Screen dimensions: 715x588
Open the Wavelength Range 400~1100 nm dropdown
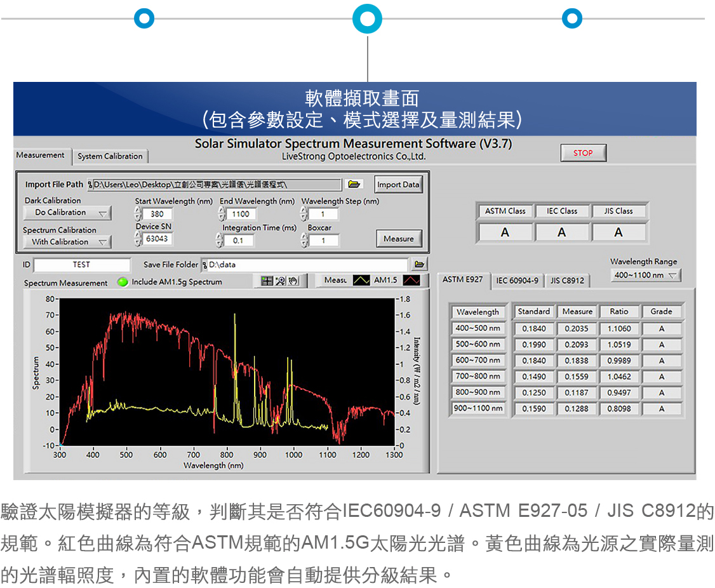coord(645,275)
